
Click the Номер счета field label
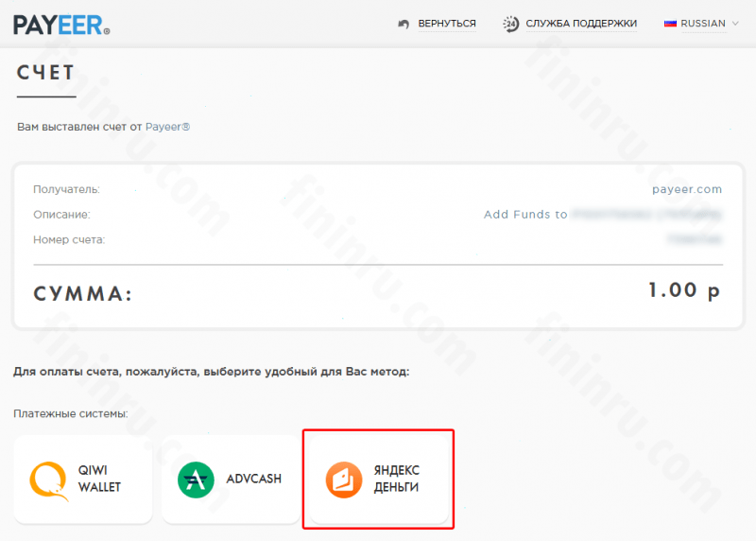[69, 240]
